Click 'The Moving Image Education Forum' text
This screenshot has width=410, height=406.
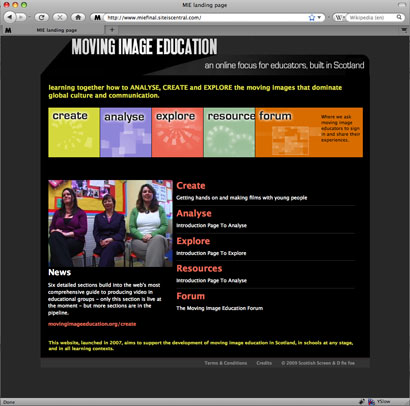coord(219,308)
